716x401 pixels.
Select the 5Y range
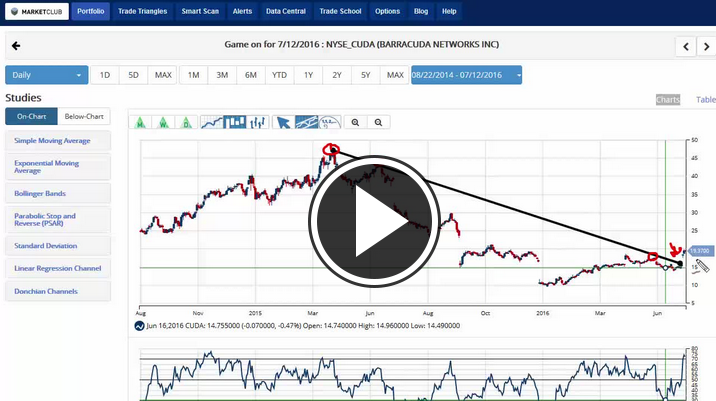[366, 75]
